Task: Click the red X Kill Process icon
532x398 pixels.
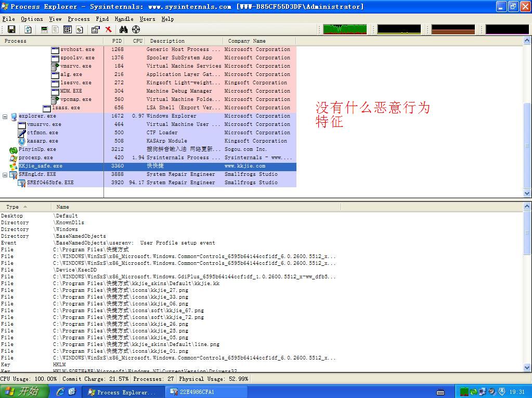Action: tap(109, 30)
